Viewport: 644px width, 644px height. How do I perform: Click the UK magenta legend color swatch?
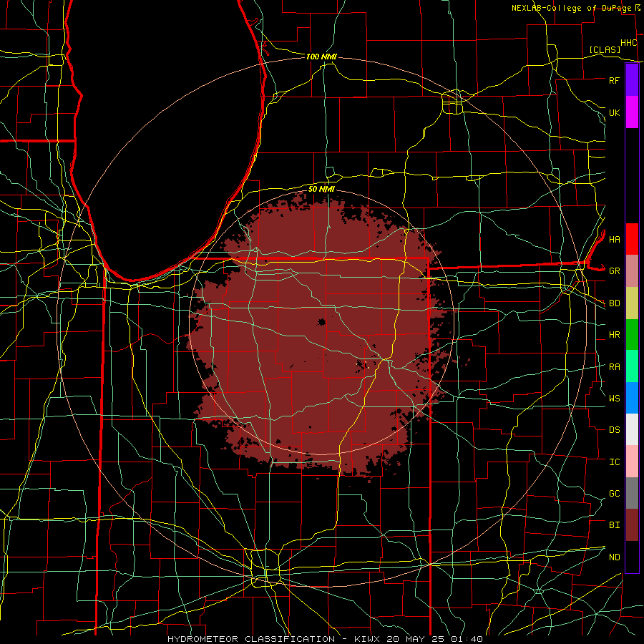(x=632, y=112)
